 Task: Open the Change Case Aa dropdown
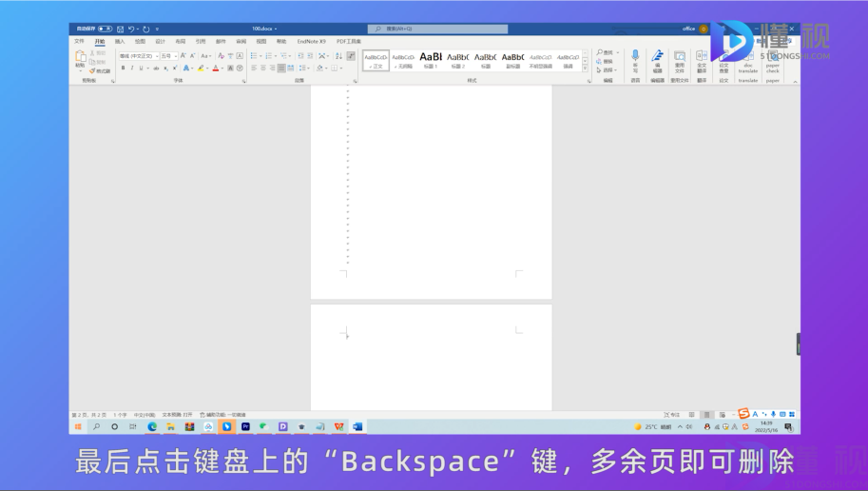(205, 56)
